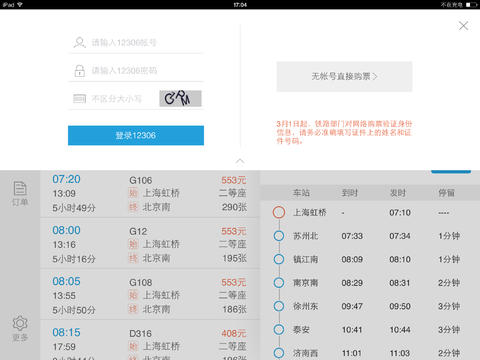Select the D316 08:15 train row
The width and height of the screenshot is (480, 360).
(150, 340)
